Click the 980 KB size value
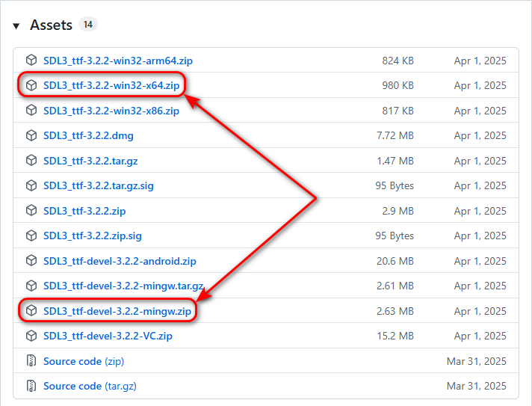Viewport: 532px width, 406px height. [x=398, y=85]
